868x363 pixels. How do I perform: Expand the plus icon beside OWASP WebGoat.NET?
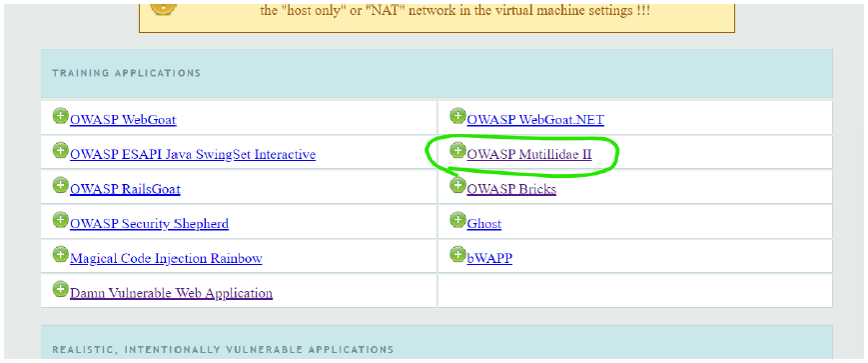pyautogui.click(x=457, y=116)
